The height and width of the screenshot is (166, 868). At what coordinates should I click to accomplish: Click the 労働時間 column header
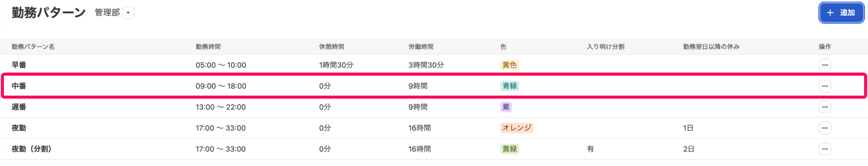click(x=421, y=46)
